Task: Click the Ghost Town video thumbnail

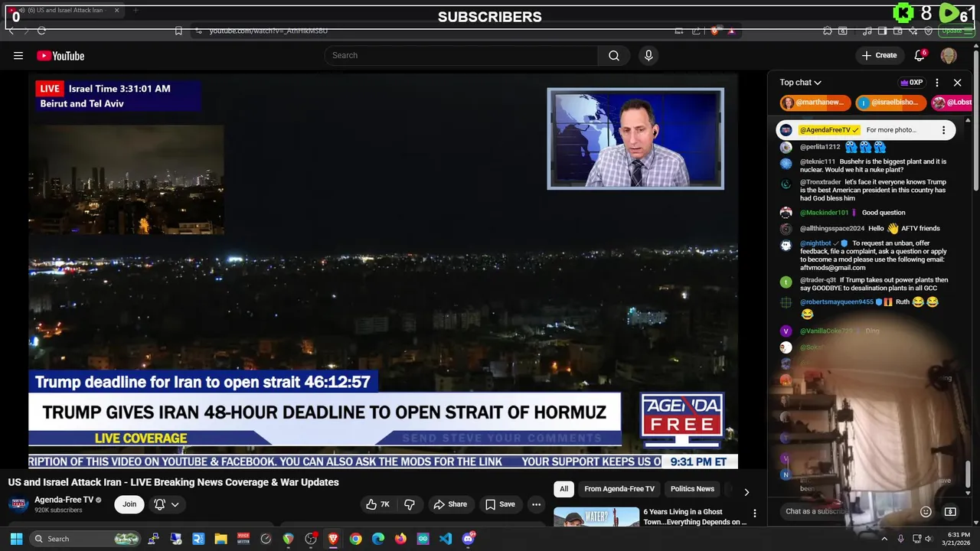Action: (x=596, y=517)
